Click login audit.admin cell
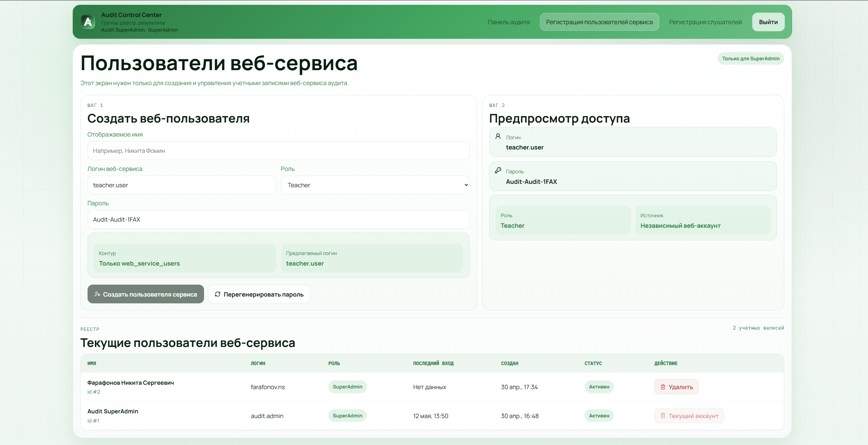The width and height of the screenshot is (868, 445). [267, 416]
